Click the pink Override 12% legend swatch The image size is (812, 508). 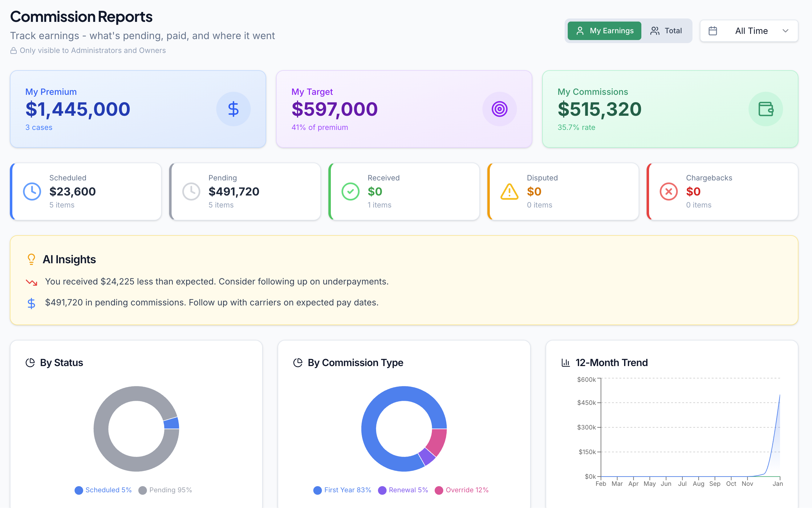click(439, 490)
